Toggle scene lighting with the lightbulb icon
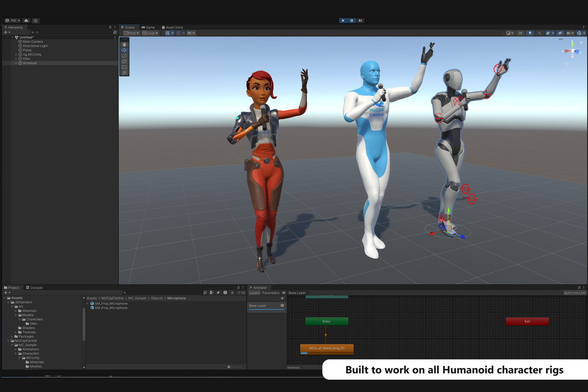This screenshot has width=588, height=392. click(x=530, y=33)
